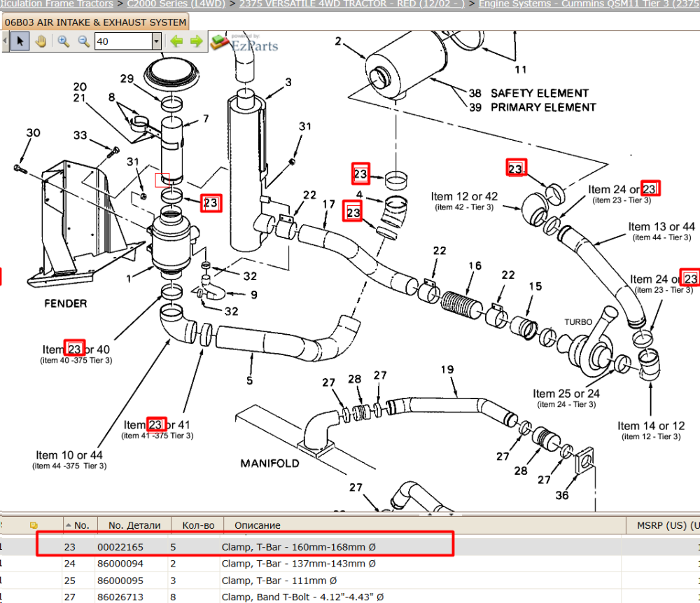Click the FENDER label in diagram

(x=66, y=304)
